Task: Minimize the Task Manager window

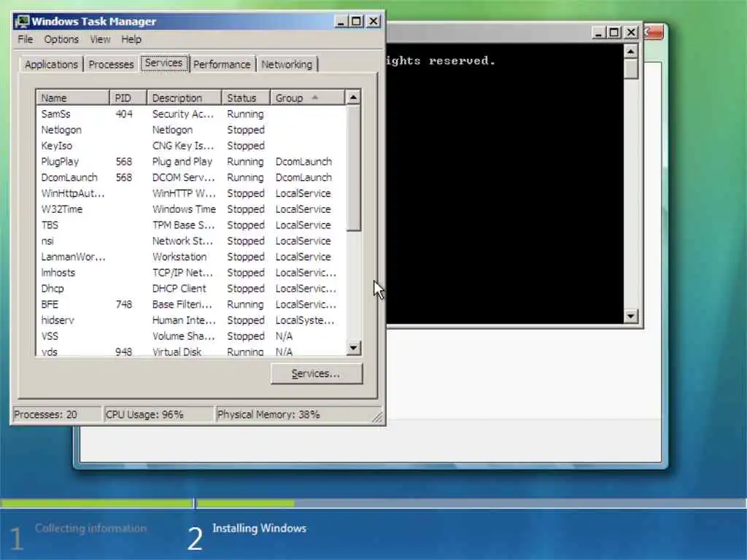Action: (x=341, y=21)
